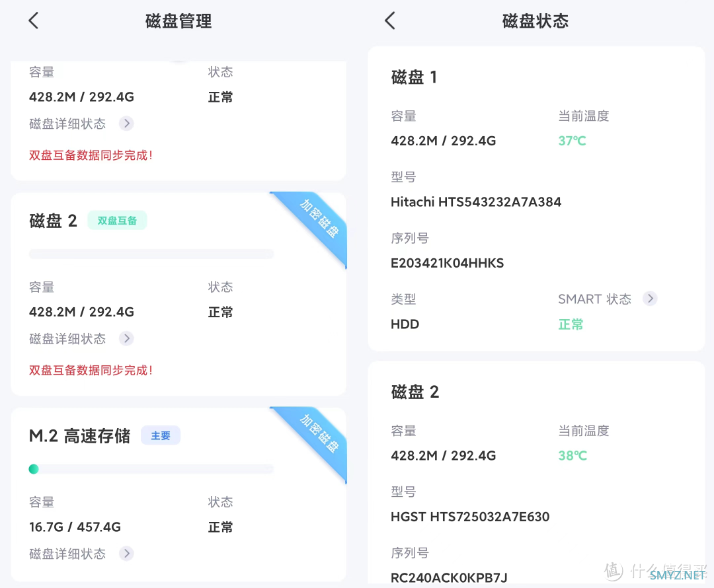
Task: Click the 磁盘 2 usage progress bar
Action: pyautogui.click(x=151, y=254)
